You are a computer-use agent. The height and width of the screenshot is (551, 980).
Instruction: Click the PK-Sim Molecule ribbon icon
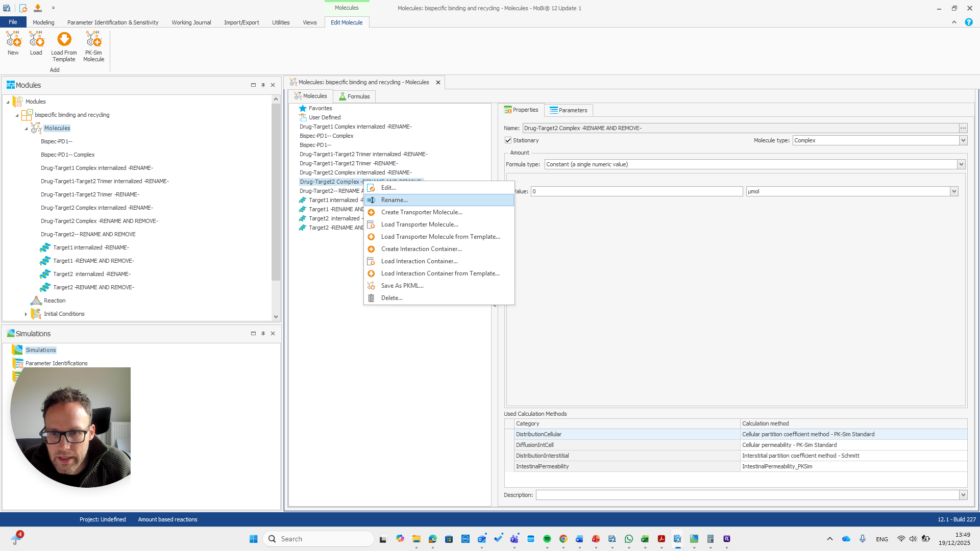(93, 40)
